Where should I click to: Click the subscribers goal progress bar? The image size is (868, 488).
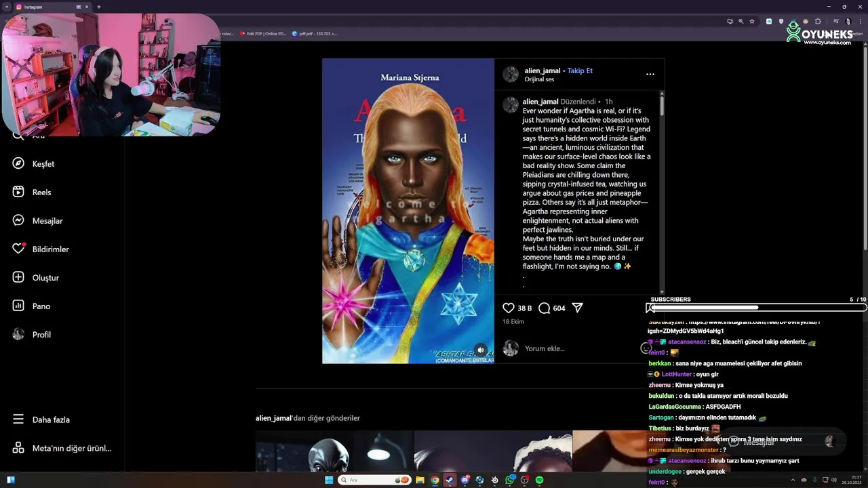click(757, 308)
